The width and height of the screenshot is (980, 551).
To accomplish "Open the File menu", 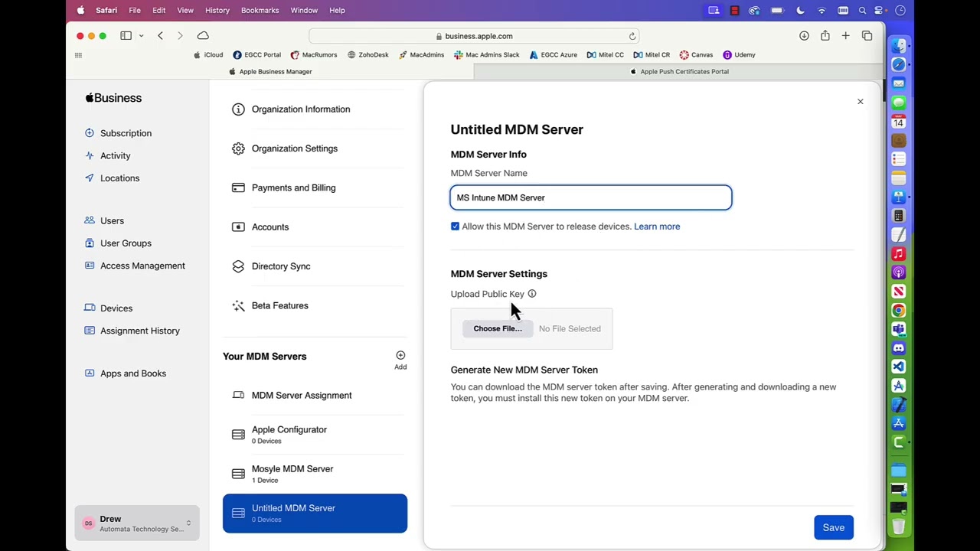I will point(135,10).
